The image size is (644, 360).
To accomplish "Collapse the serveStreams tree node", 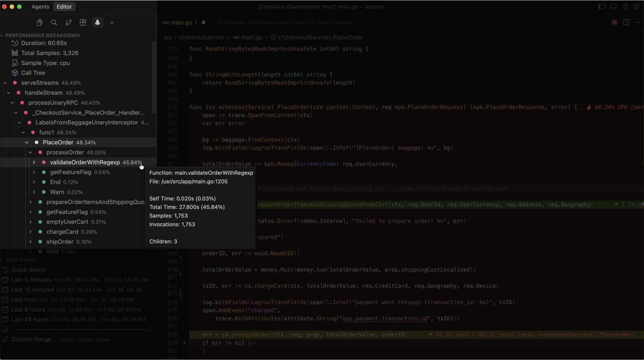I will pos(5,83).
